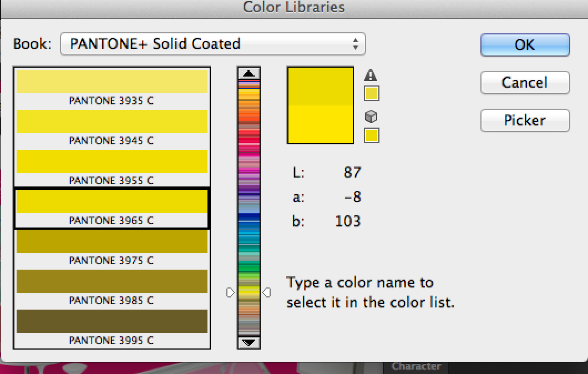Switch to the Character panel tab

tap(416, 366)
